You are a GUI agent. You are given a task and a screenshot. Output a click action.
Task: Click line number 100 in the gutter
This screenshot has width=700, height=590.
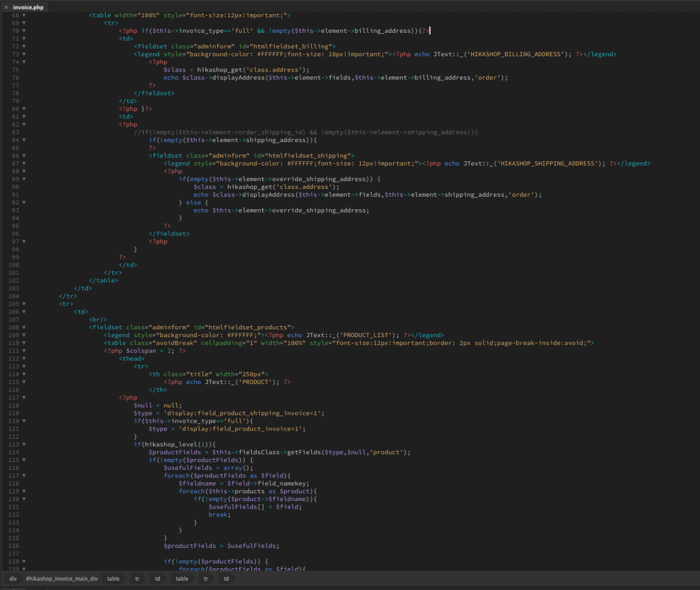(x=13, y=265)
